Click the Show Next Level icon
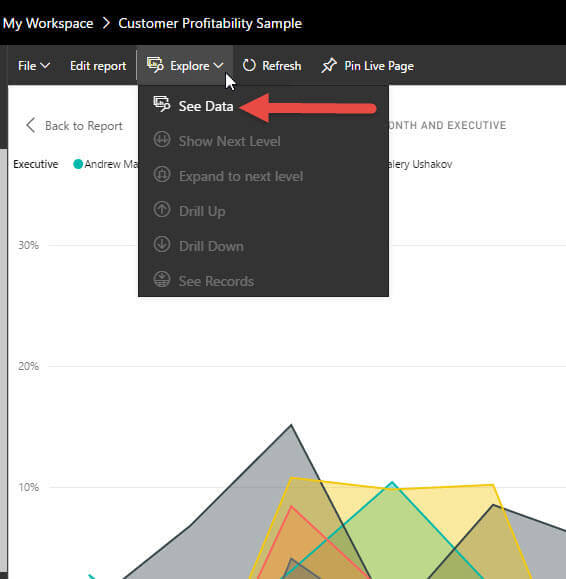Screen dimensions: 566x579 click(162, 140)
